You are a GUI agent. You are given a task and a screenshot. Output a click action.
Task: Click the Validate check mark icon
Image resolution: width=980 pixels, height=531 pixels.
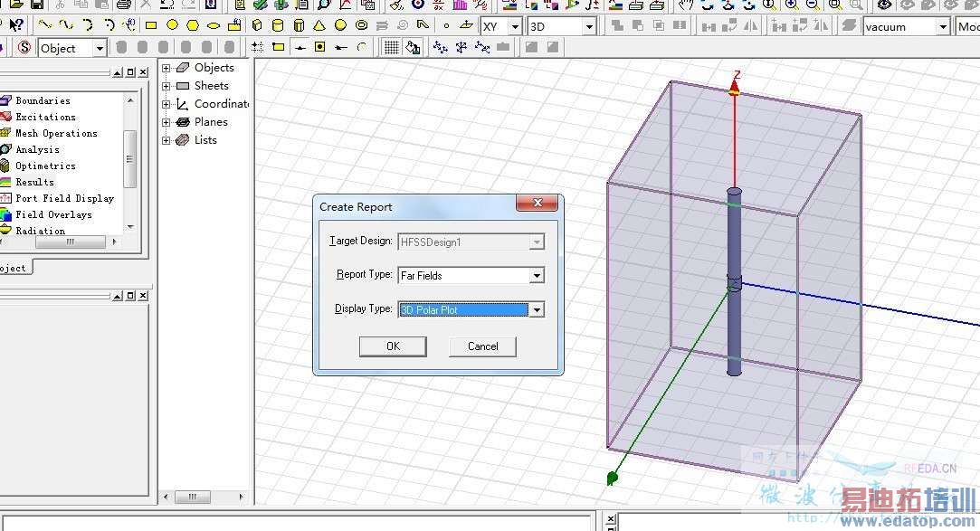click(x=260, y=5)
